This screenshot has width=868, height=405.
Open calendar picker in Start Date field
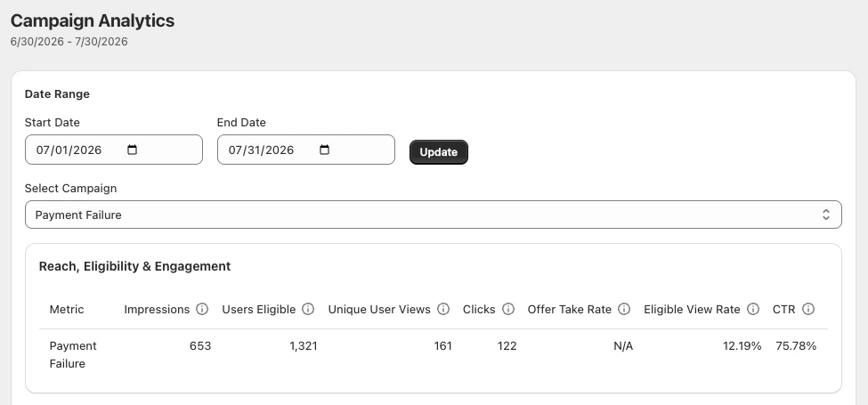click(x=133, y=150)
